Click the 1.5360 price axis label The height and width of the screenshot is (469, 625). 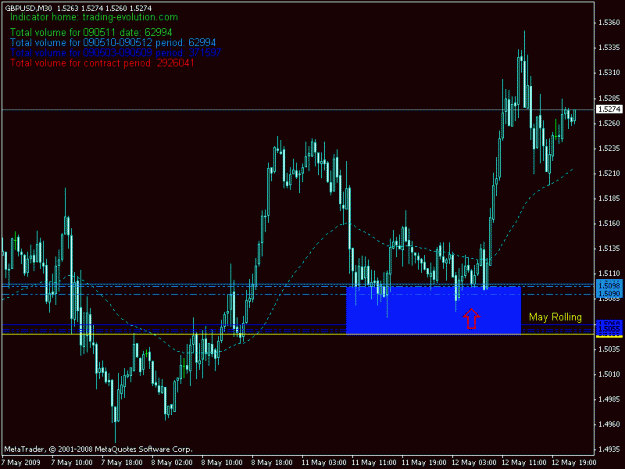609,22
